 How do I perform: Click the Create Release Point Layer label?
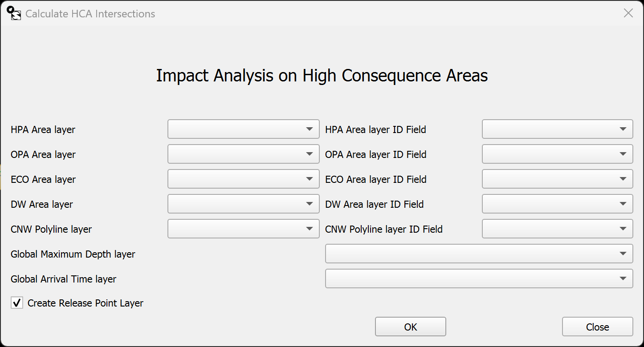[86, 303]
